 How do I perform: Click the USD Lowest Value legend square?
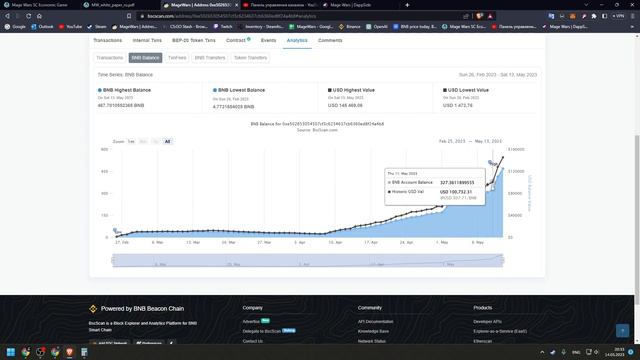445,90
